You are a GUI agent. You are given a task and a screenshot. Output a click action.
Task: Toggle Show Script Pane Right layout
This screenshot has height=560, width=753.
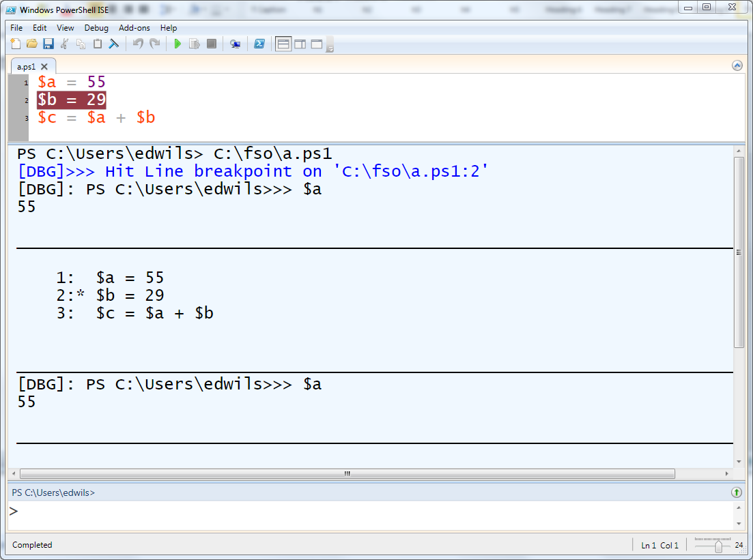click(x=300, y=44)
